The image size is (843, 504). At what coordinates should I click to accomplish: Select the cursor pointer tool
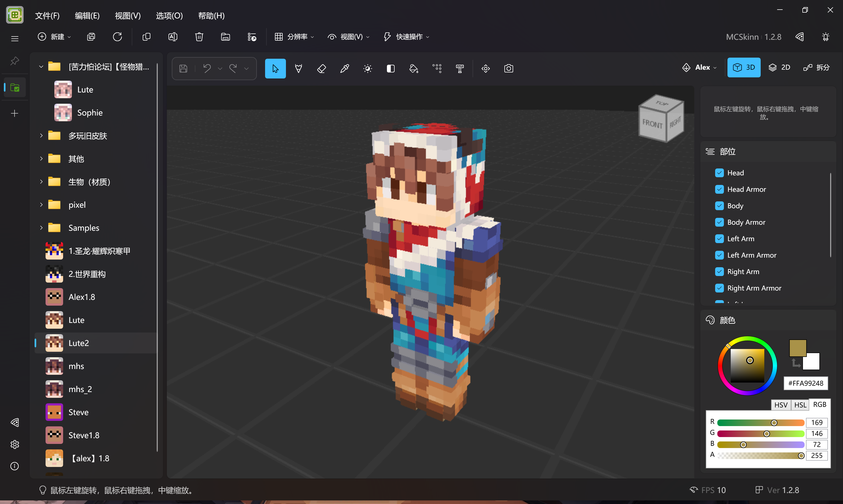275,68
